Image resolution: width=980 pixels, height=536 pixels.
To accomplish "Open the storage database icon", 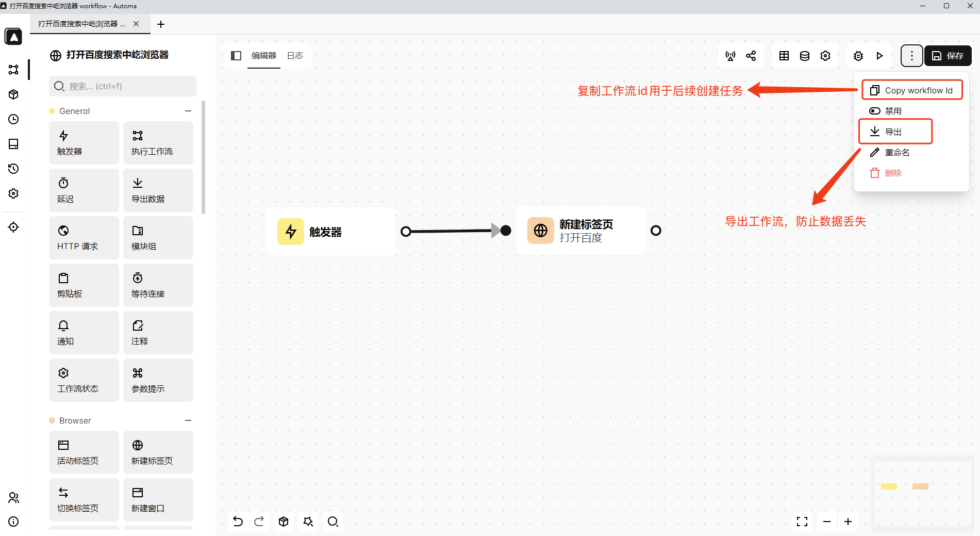I will tap(804, 56).
